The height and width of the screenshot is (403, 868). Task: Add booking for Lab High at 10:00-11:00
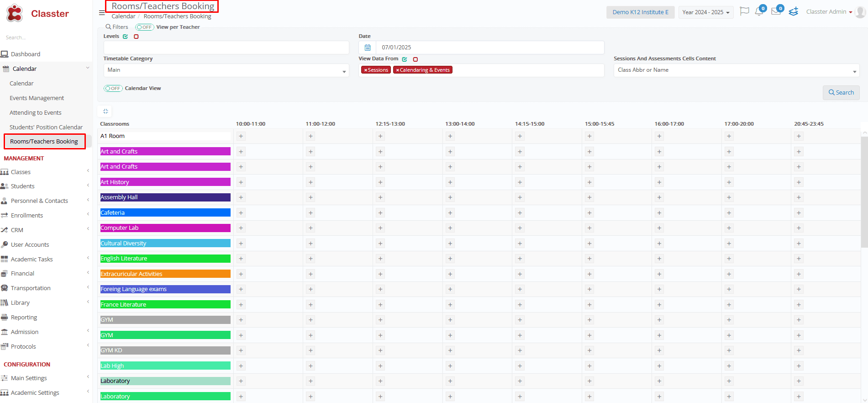tap(241, 366)
